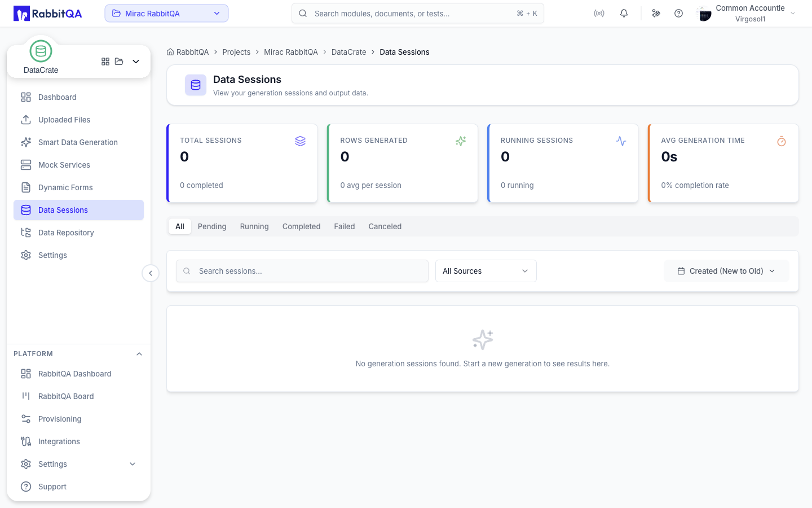Screen dimensions: 812x508
Task: Open the Support page
Action: [x=78, y=487]
